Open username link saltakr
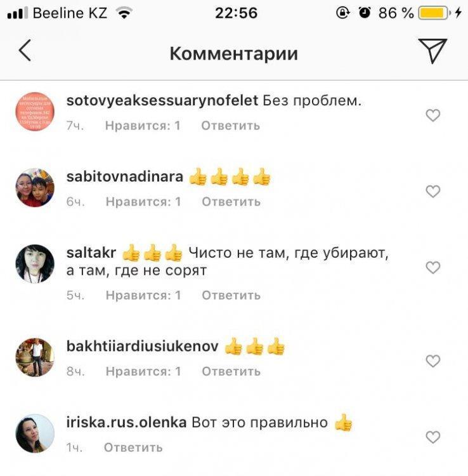This screenshot has width=468, height=476. (x=91, y=253)
